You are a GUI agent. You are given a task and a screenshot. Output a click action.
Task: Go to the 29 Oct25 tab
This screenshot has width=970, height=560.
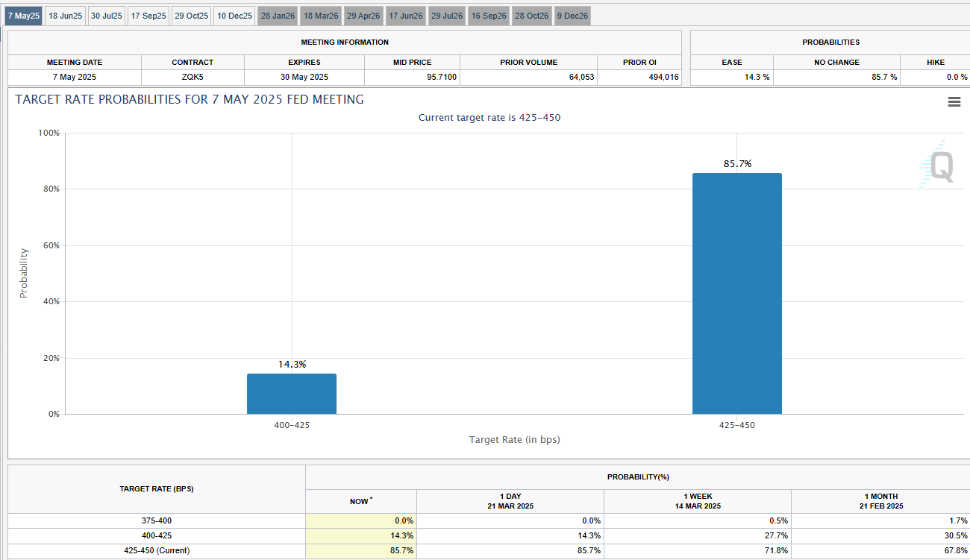(191, 16)
